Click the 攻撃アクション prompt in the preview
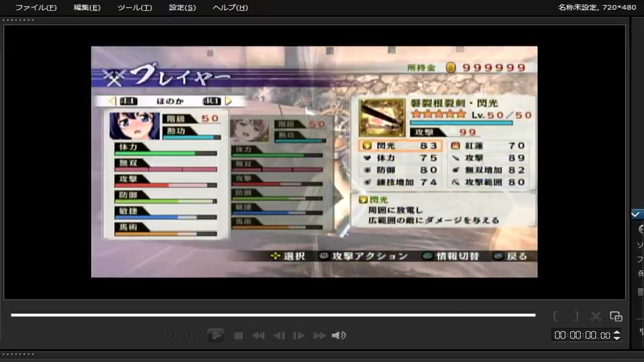644x362 pixels. (x=364, y=256)
